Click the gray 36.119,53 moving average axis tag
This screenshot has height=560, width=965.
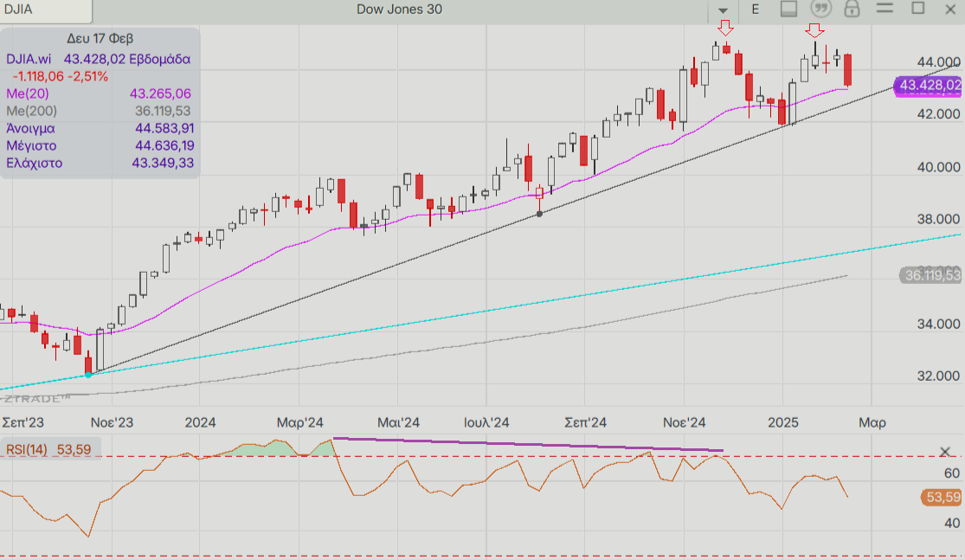tap(930, 275)
